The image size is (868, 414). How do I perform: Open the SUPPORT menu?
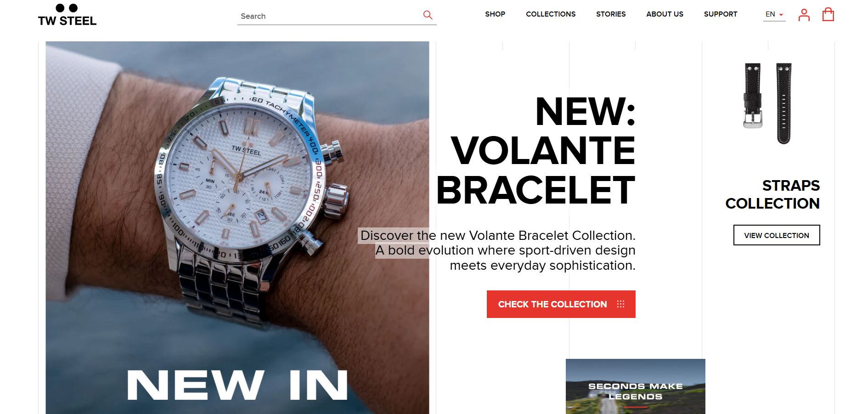coord(721,14)
